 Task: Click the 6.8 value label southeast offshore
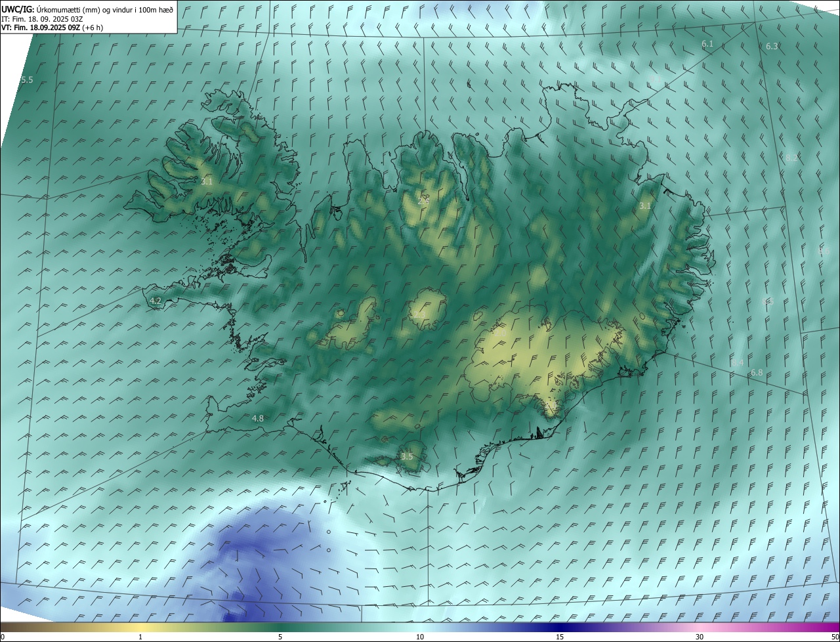pos(757,373)
